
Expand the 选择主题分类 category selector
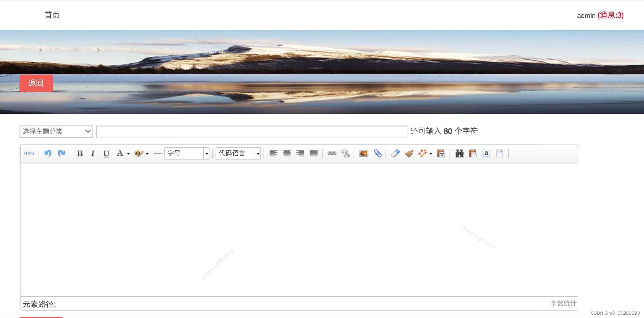point(56,131)
